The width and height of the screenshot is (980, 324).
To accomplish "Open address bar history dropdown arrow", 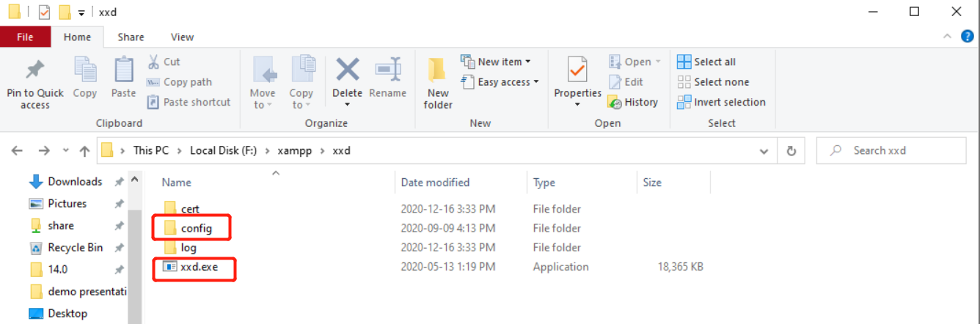I will tap(764, 151).
